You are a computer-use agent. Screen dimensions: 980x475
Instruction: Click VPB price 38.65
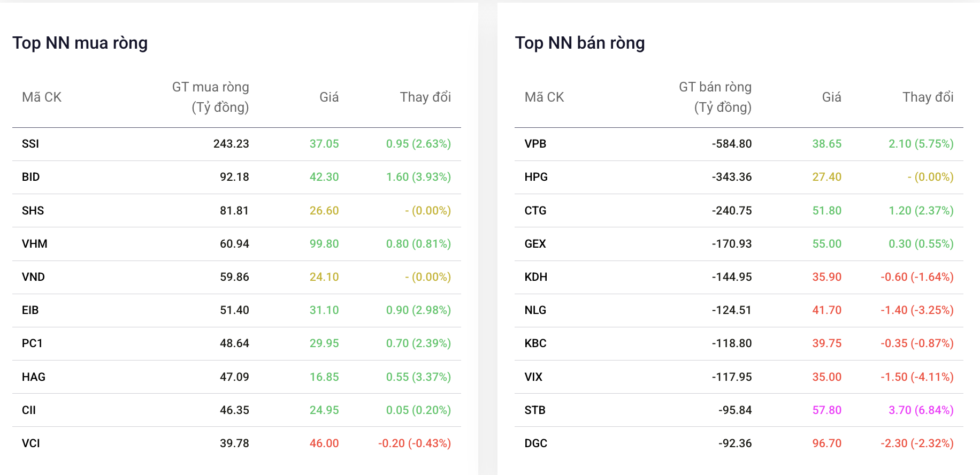pyautogui.click(x=827, y=144)
